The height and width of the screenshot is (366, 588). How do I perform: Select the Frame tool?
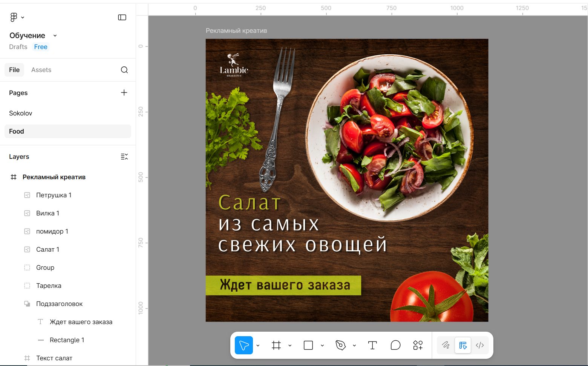pos(276,345)
